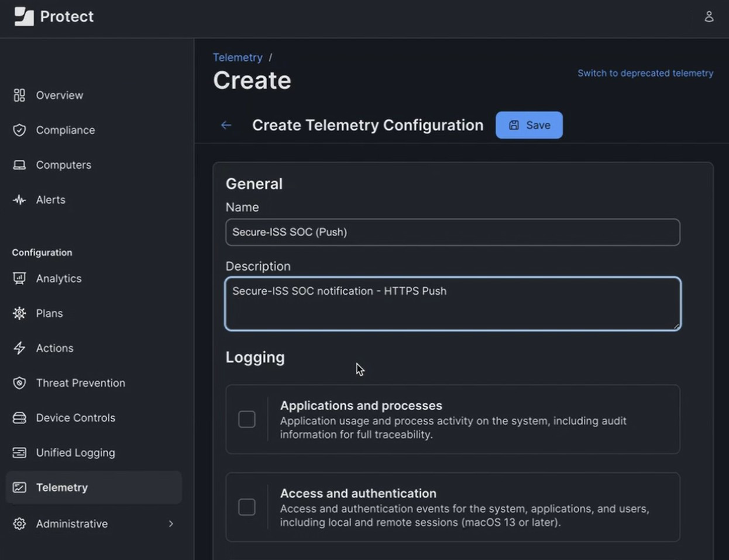Focus the Name input field

453,232
